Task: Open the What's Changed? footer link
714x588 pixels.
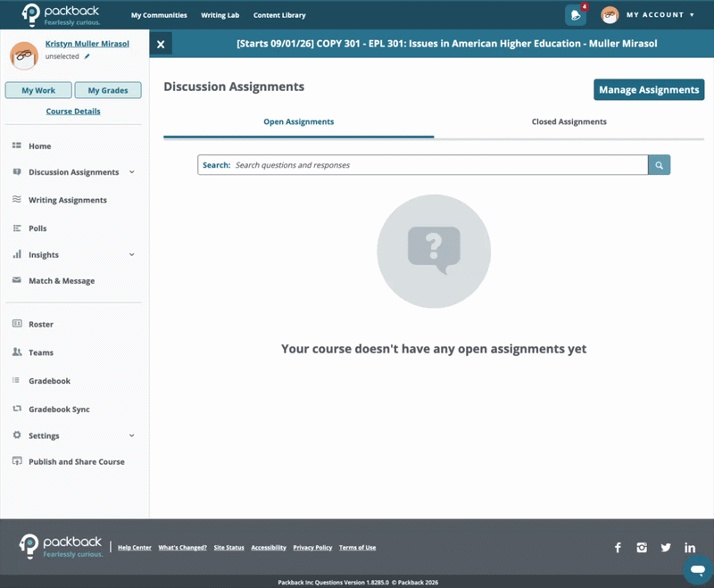Action: pyautogui.click(x=183, y=548)
